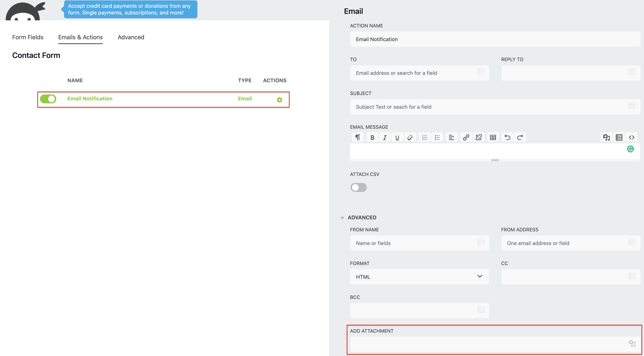Insert a link in the email message
644x356 pixels.
(x=466, y=137)
